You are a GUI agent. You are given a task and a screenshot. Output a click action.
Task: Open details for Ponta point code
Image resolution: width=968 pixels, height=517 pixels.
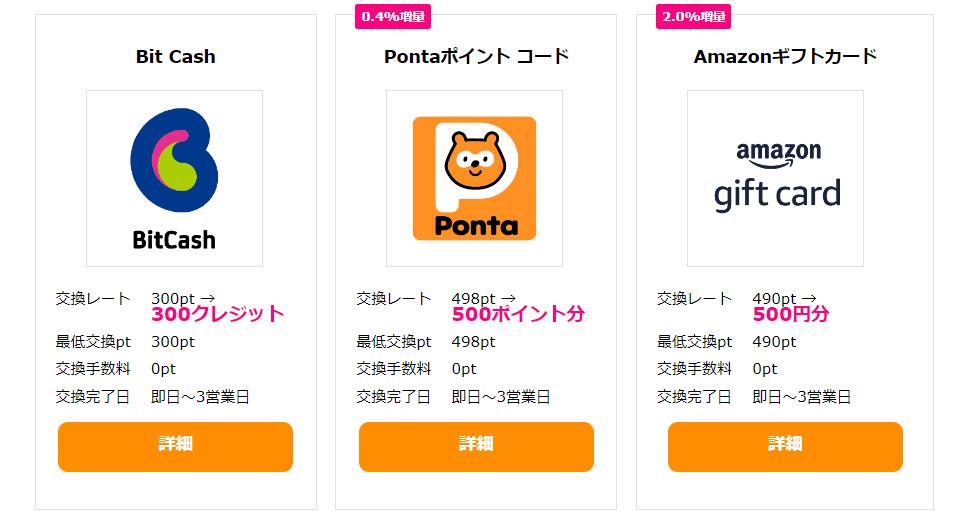pos(476,447)
